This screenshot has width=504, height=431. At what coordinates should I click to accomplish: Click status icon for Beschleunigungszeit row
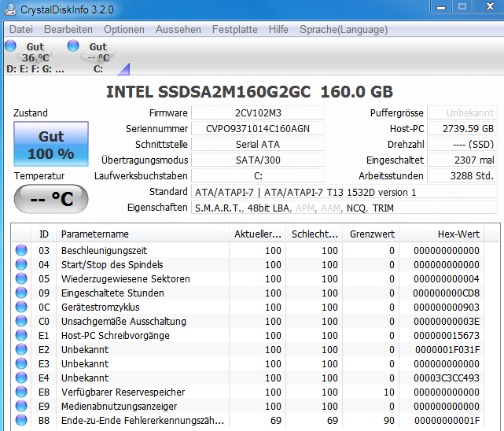[21, 250]
